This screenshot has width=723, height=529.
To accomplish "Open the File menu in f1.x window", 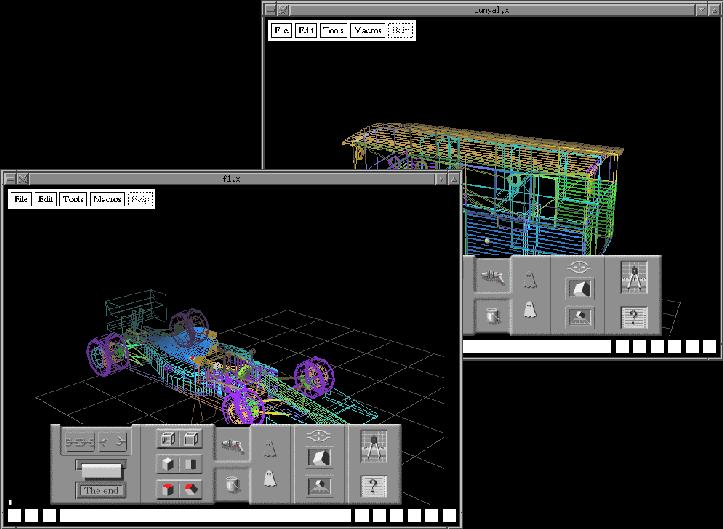I will coord(21,199).
